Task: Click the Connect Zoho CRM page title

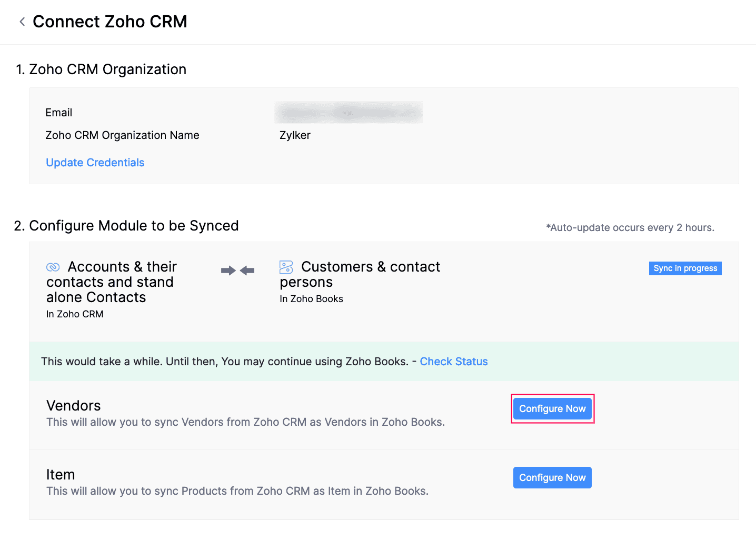Action: tap(110, 22)
